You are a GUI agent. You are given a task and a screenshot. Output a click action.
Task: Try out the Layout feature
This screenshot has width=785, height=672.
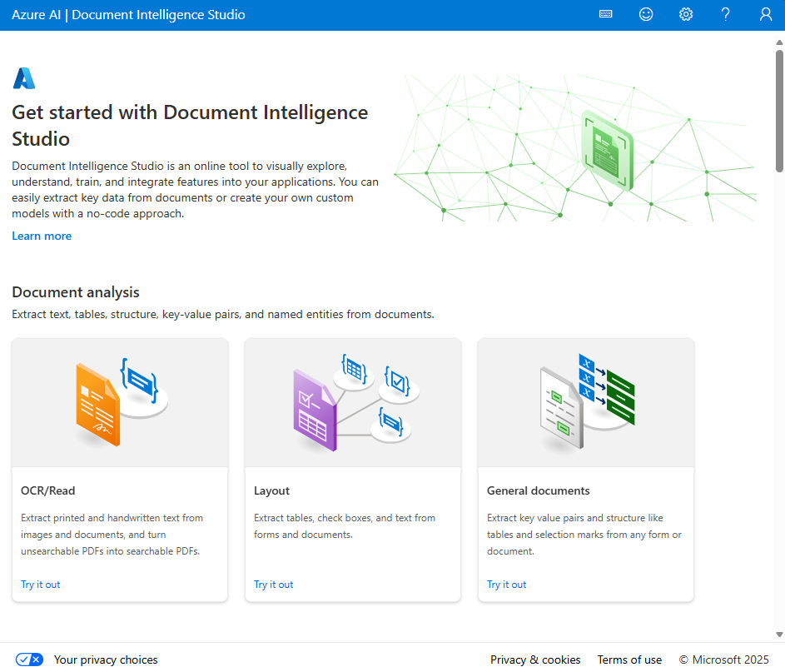click(273, 584)
